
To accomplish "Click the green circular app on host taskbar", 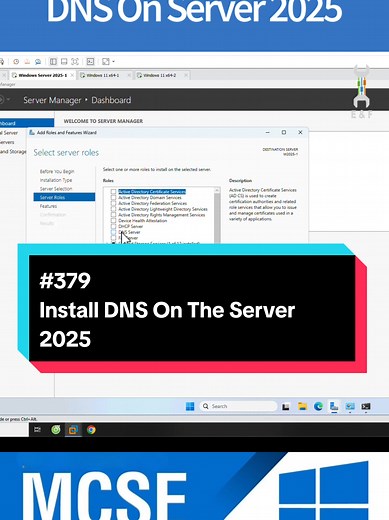I will [x=56, y=430].
